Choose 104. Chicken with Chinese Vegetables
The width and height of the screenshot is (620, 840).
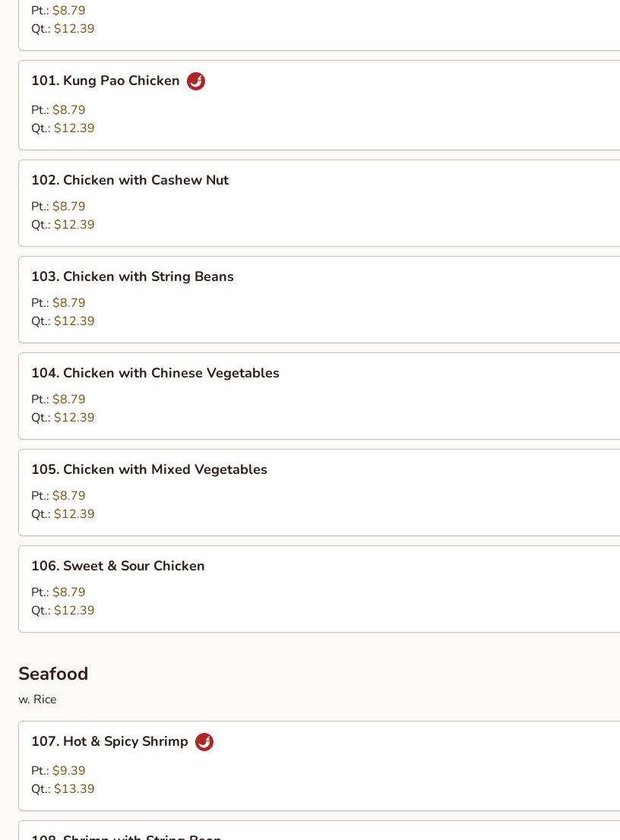[x=155, y=373]
